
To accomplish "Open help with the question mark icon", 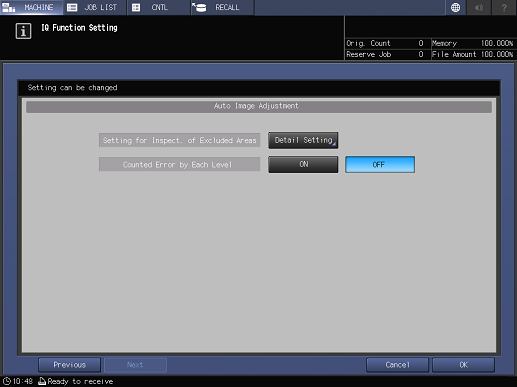I will pos(504,7).
